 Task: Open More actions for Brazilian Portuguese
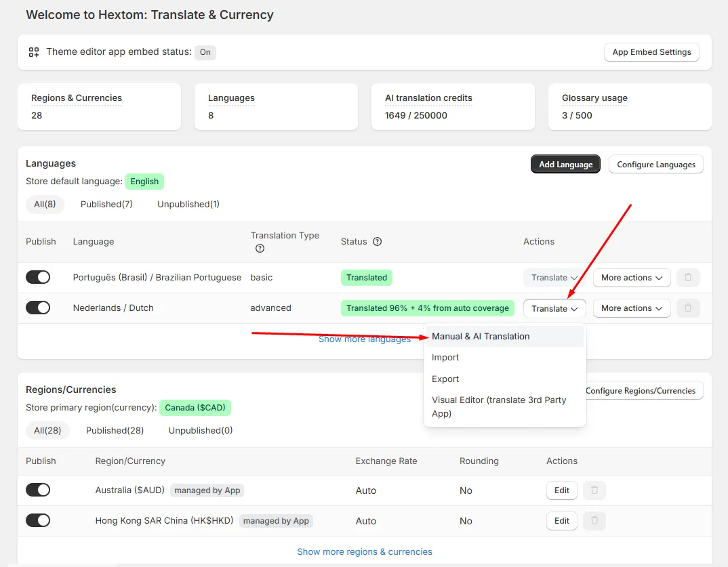632,278
